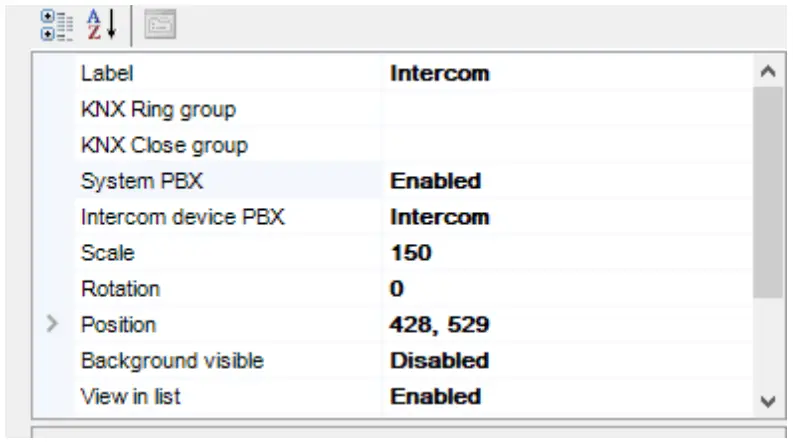Screen dimensions: 793x442
Task: Expand the Position property arrow
Action: click(x=54, y=325)
